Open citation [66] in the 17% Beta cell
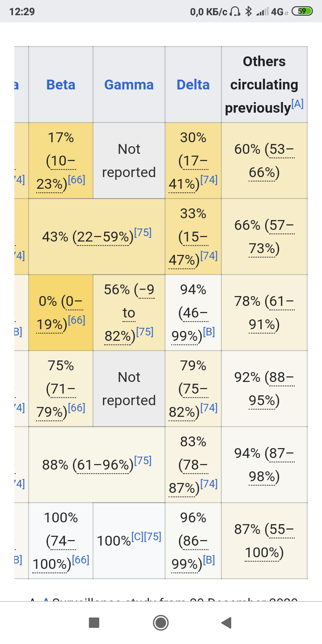This screenshot has height=644, width=322. [x=78, y=180]
